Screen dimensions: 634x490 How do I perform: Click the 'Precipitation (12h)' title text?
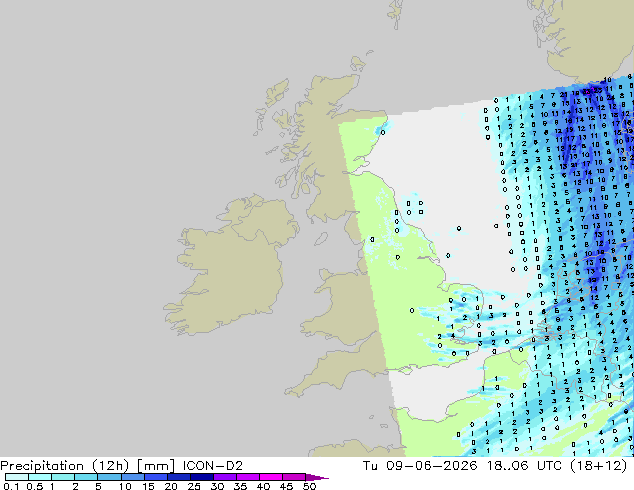tap(65, 466)
